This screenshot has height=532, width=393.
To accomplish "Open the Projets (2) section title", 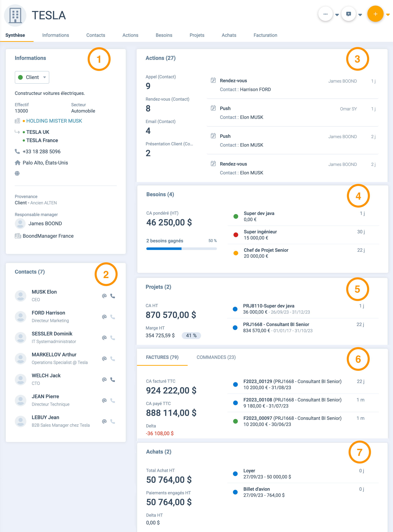I will coord(158,287).
